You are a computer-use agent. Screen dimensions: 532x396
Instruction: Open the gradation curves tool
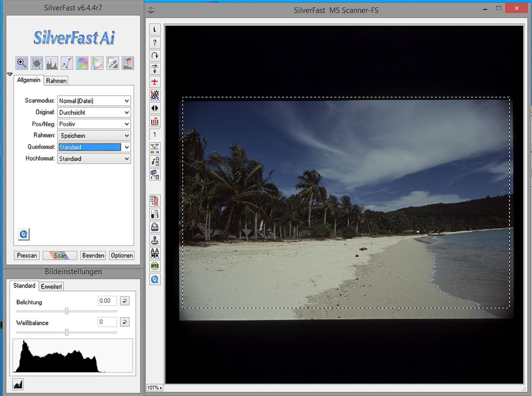click(x=67, y=63)
